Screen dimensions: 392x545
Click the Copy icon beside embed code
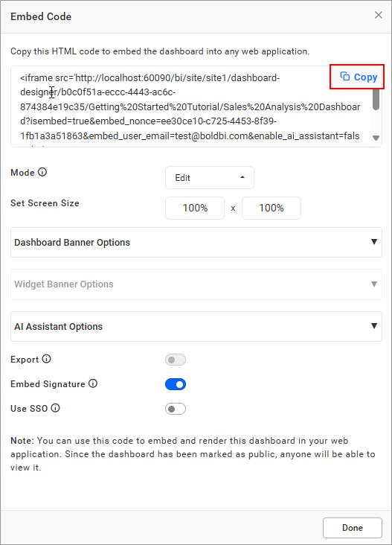(x=345, y=77)
